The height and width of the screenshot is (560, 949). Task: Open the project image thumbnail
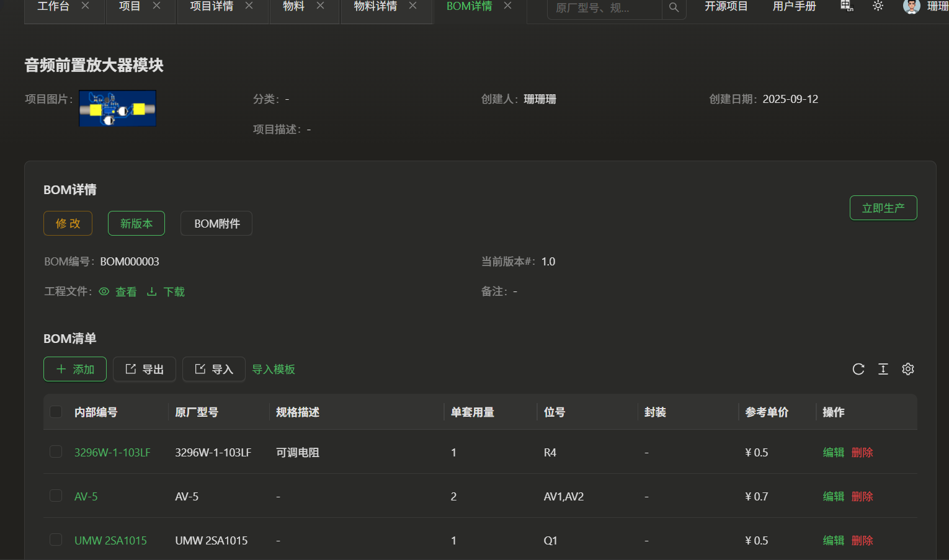click(117, 109)
